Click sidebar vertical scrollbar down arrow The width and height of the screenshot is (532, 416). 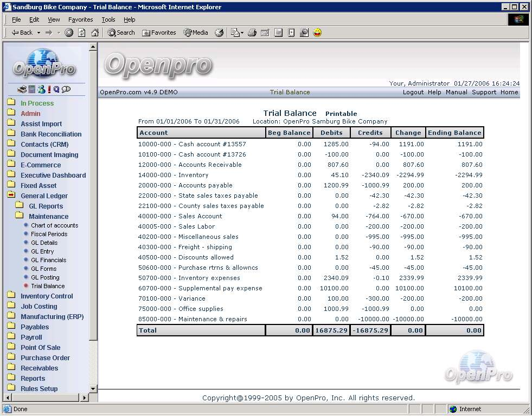click(x=93, y=388)
